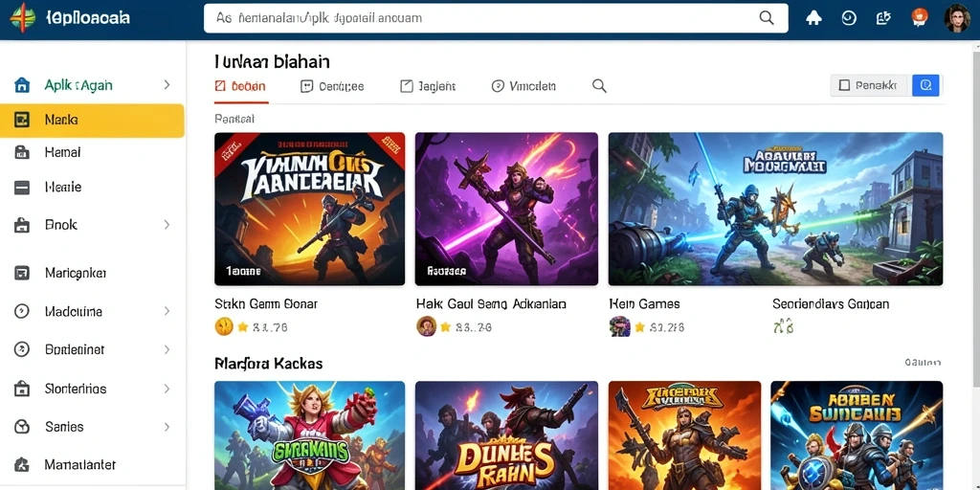Toggle the Penakk checkbox
Image resolution: width=980 pixels, height=490 pixels.
[x=844, y=85]
